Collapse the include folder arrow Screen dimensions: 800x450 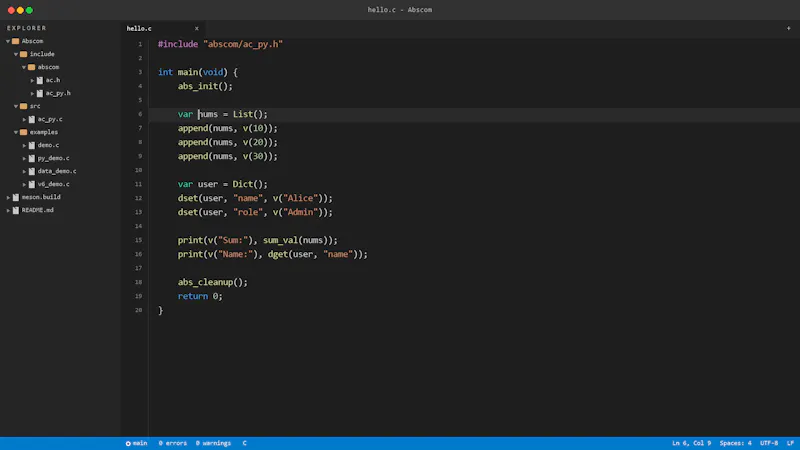pos(16,54)
